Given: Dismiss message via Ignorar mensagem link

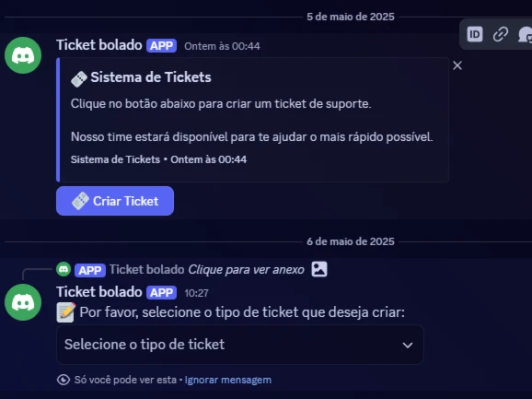Looking at the screenshot, I should tap(228, 380).
